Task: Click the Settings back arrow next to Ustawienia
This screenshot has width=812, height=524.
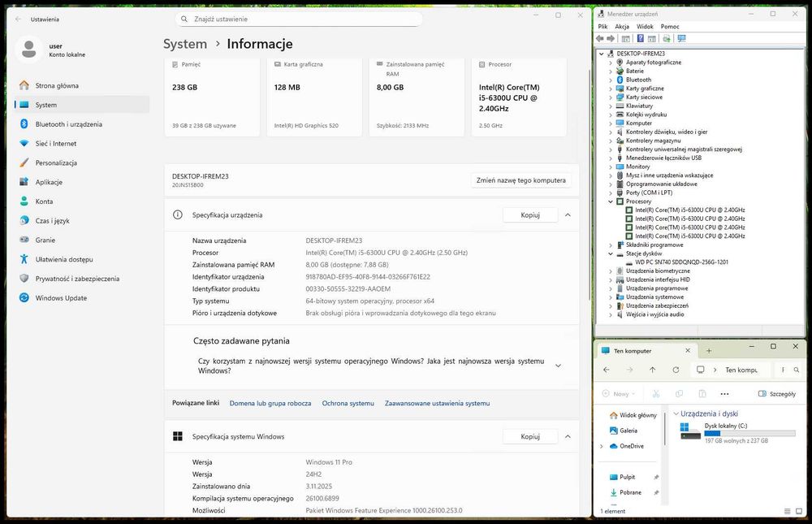Action: click(x=18, y=19)
